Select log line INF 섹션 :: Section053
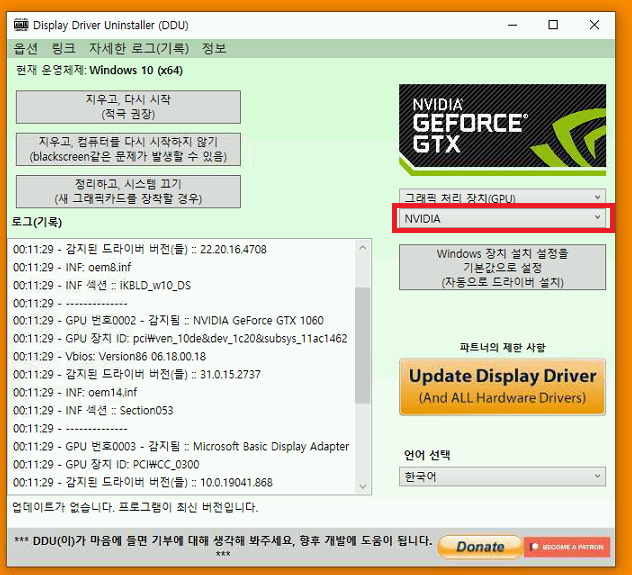The height and width of the screenshot is (575, 632). coord(93,410)
